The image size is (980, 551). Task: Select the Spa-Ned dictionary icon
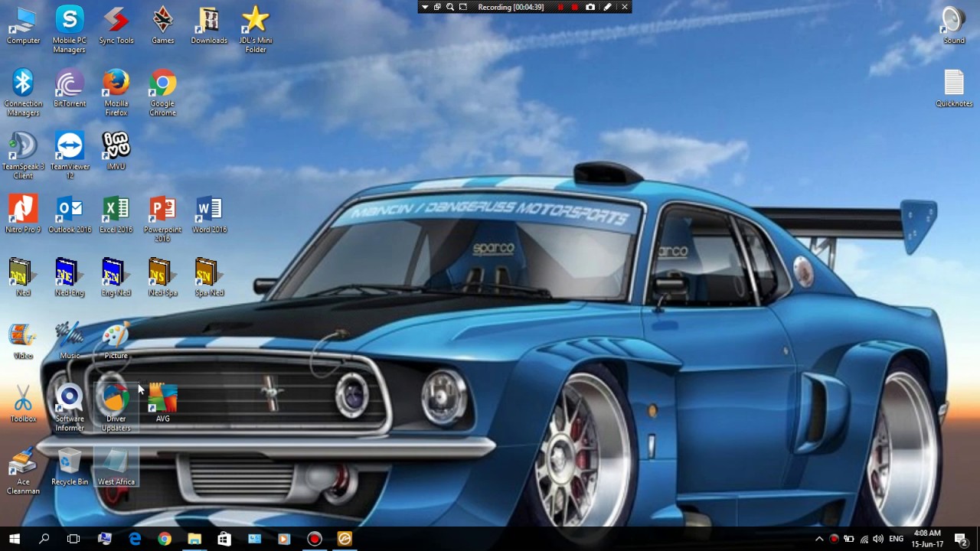(209, 277)
